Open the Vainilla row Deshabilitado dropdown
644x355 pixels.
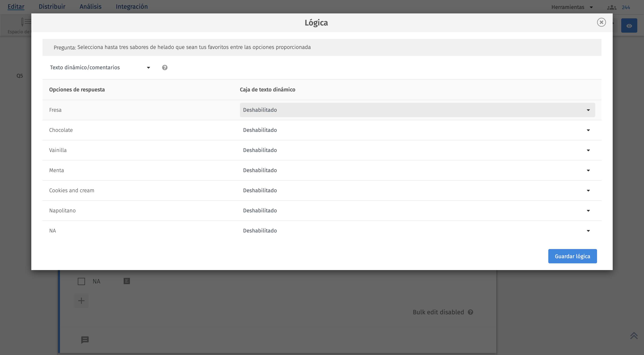[x=417, y=150]
